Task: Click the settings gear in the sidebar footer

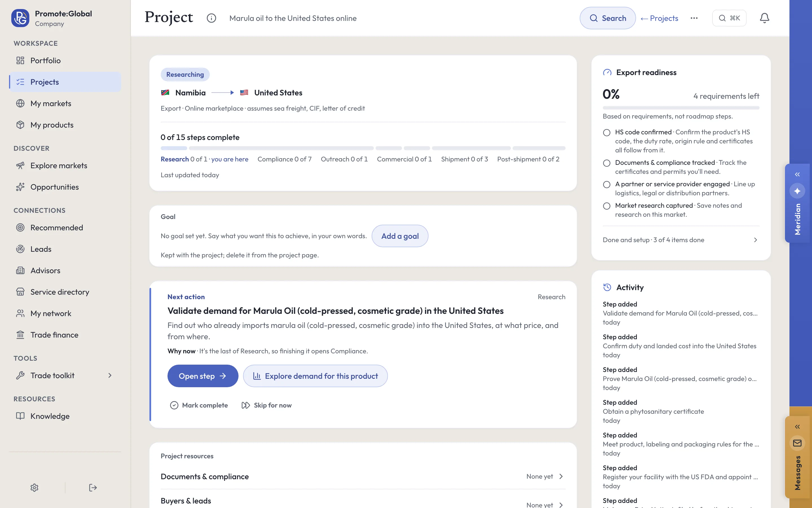Action: point(34,487)
